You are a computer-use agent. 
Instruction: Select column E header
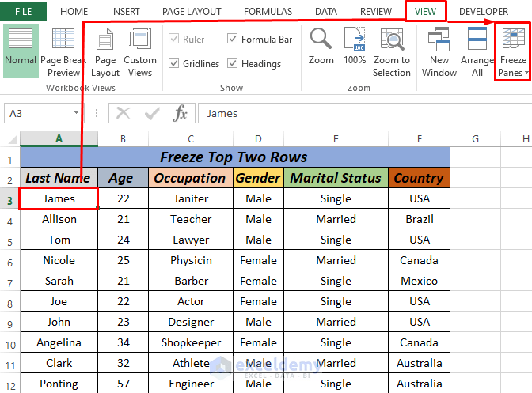coord(336,139)
